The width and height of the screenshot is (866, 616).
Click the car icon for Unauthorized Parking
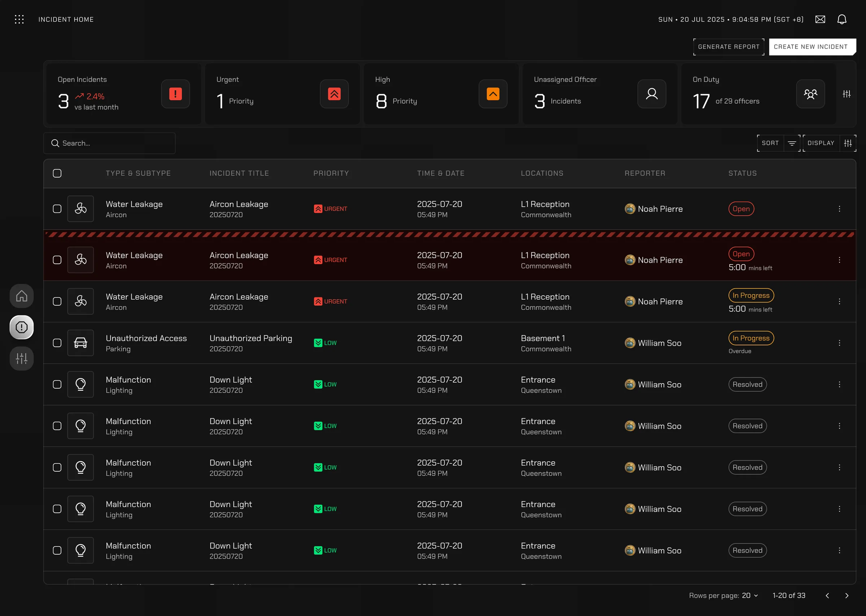[80, 343]
